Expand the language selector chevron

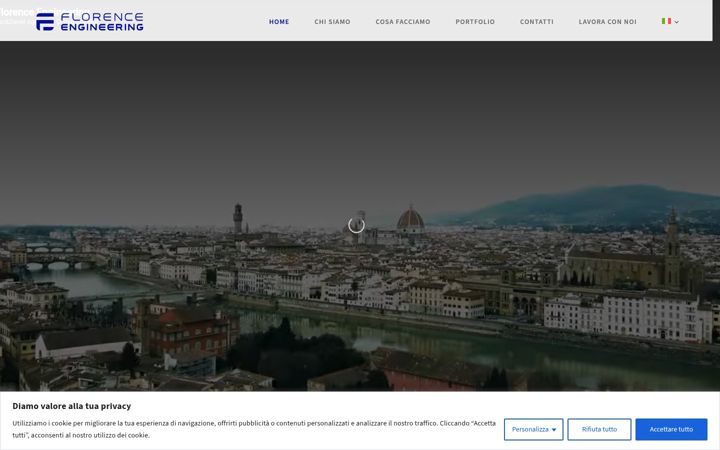point(676,22)
